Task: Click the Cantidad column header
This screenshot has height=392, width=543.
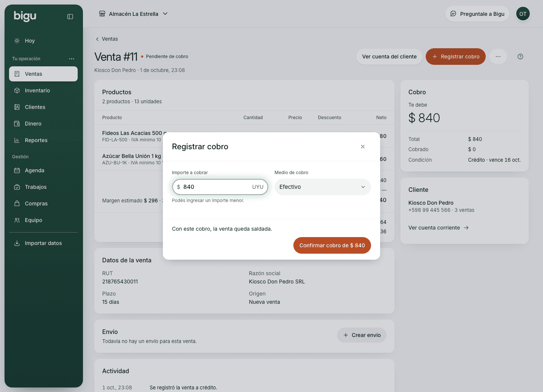Action: coord(253,118)
